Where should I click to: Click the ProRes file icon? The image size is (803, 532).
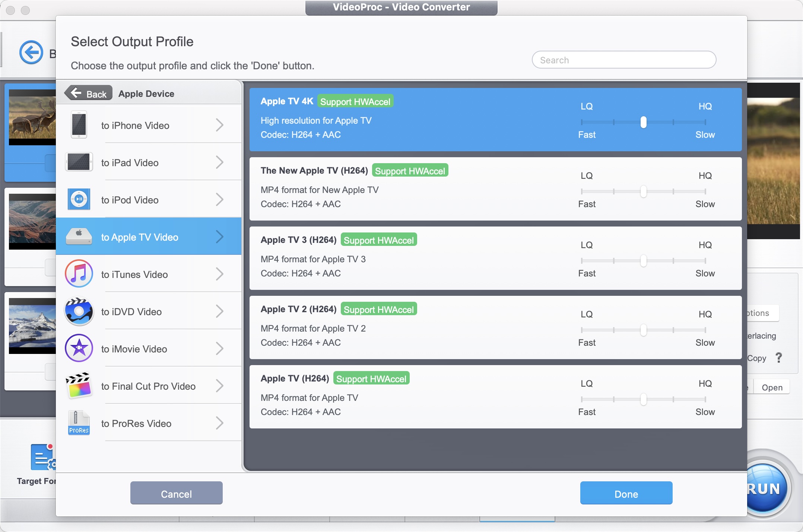pos(79,423)
